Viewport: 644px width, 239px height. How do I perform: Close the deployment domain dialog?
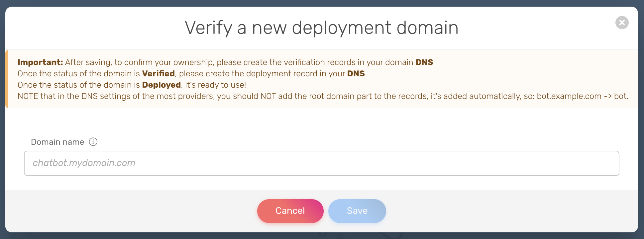pos(622,23)
